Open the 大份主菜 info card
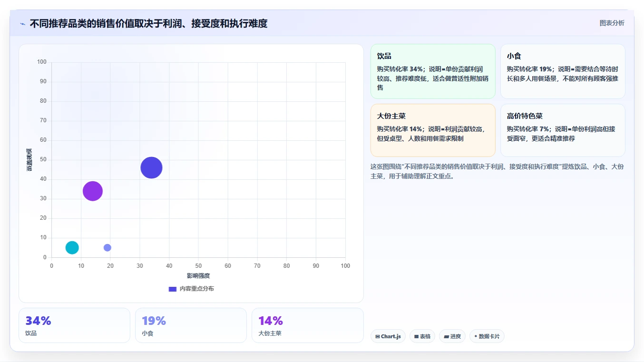The width and height of the screenshot is (644, 362). coord(433,130)
